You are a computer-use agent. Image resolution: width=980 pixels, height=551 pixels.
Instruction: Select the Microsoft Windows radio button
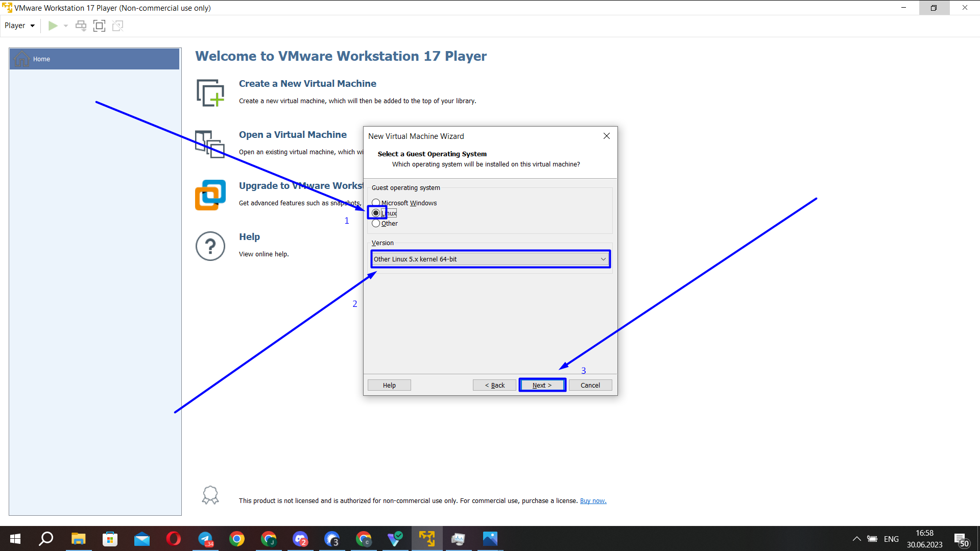click(376, 203)
